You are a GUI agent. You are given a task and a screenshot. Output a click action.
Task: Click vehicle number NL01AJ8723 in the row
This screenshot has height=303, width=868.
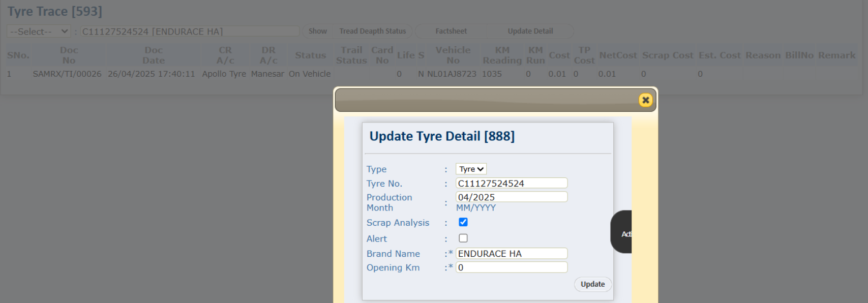pos(452,74)
